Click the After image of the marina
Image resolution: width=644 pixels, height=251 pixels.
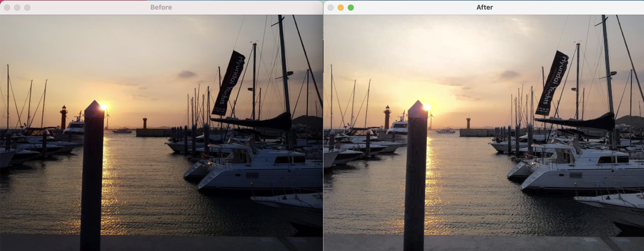[484, 133]
